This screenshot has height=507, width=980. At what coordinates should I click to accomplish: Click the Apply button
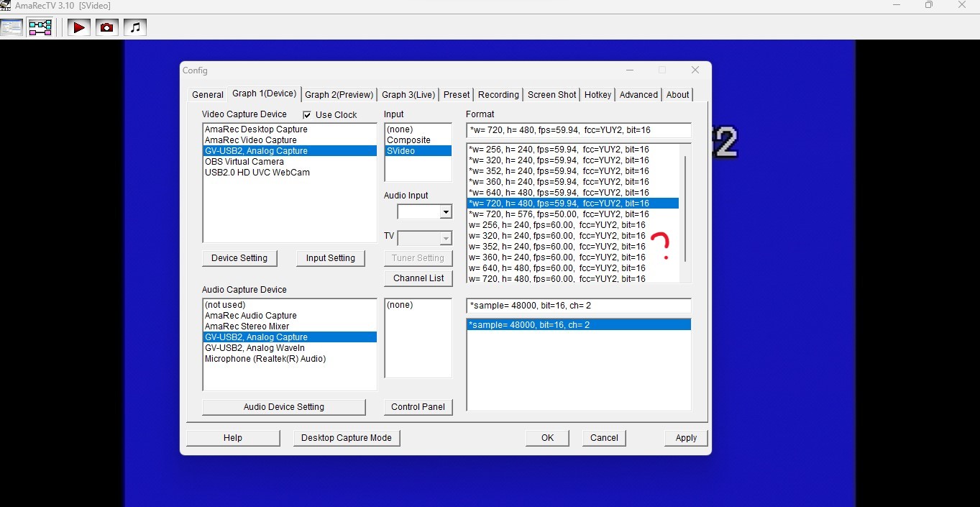coord(686,438)
